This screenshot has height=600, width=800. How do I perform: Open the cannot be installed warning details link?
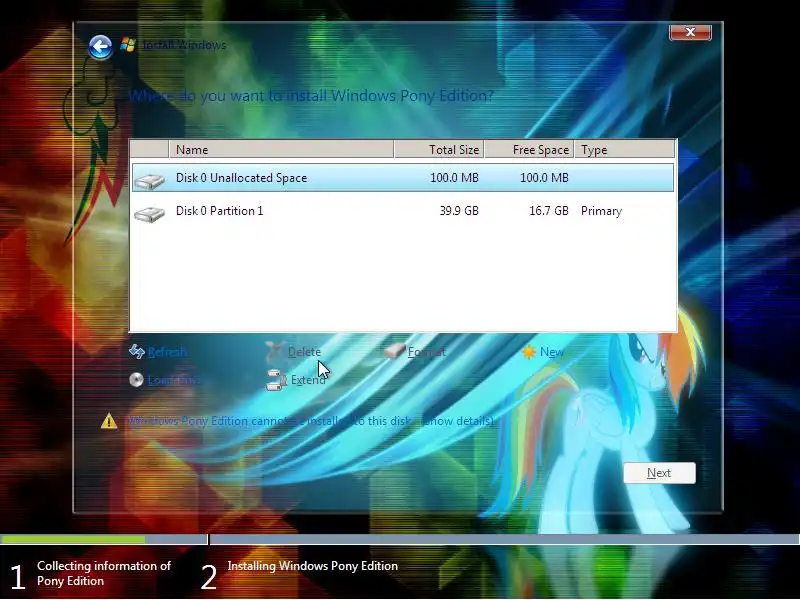pyautogui.click(x=311, y=421)
